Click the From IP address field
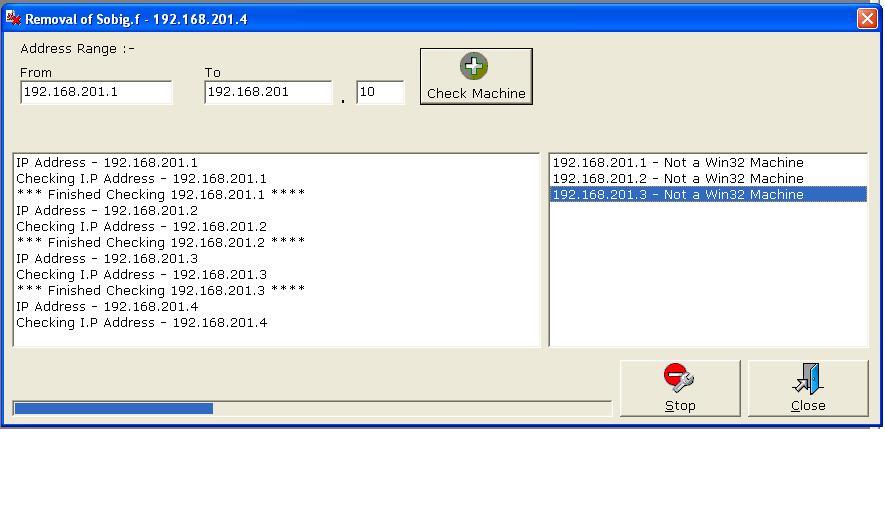Screen dimensions: 885x512 tap(96, 92)
